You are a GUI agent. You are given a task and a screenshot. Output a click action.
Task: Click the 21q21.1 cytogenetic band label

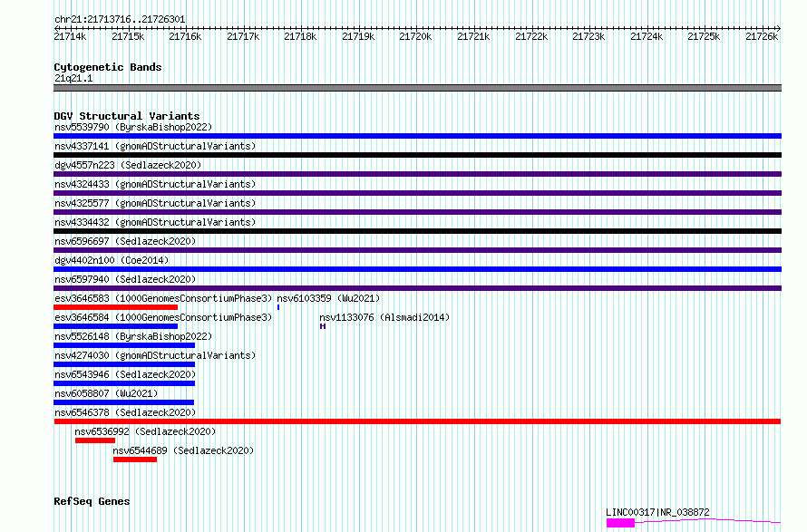pyautogui.click(x=73, y=78)
